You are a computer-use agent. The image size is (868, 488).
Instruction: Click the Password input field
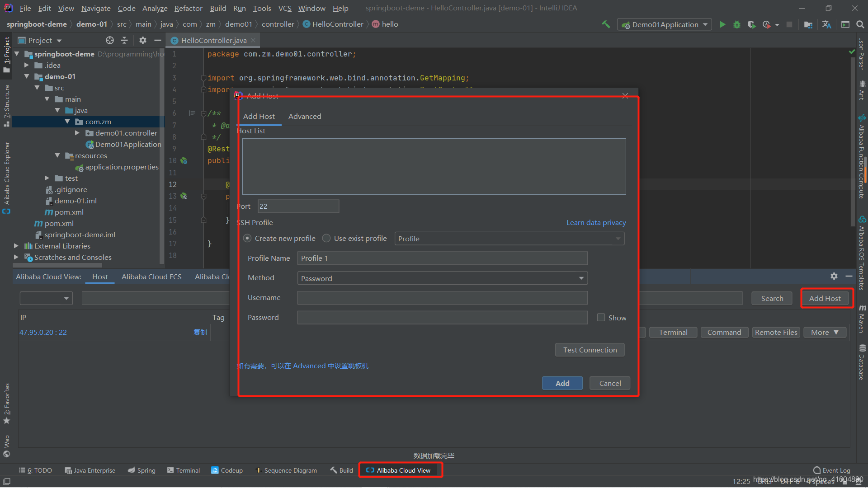click(x=443, y=318)
